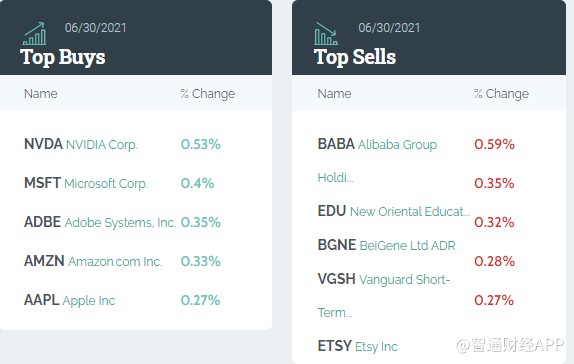This screenshot has height=364, width=574.
Task: Sort Top Buys by % Change column
Action: click(208, 94)
